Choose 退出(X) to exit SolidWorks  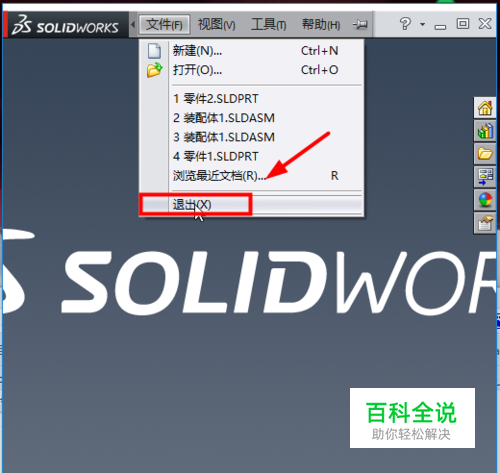click(x=251, y=205)
